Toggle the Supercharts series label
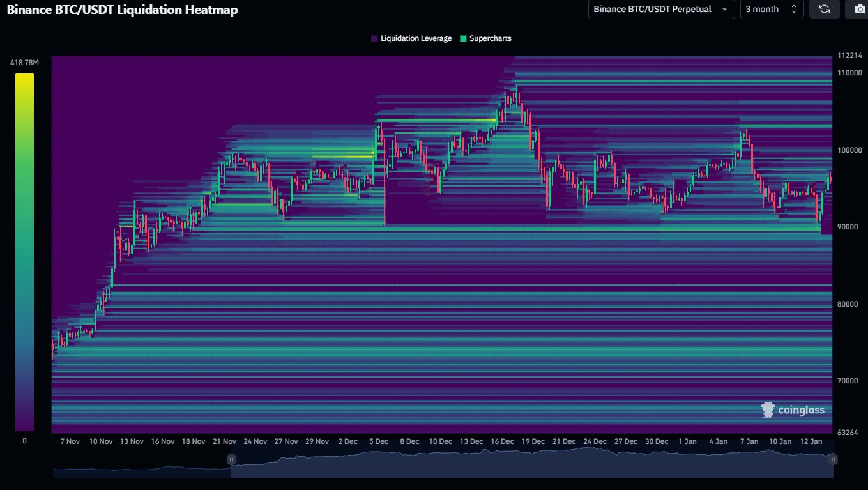The image size is (868, 490). [490, 38]
